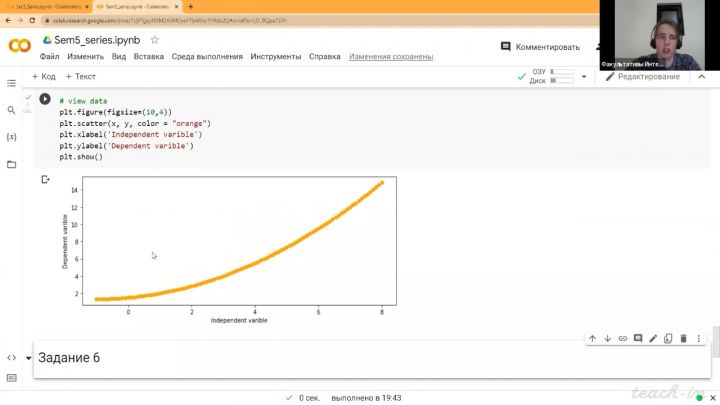Click the Комментировать button
Screen dimensions: 720x405
pyautogui.click(x=540, y=47)
